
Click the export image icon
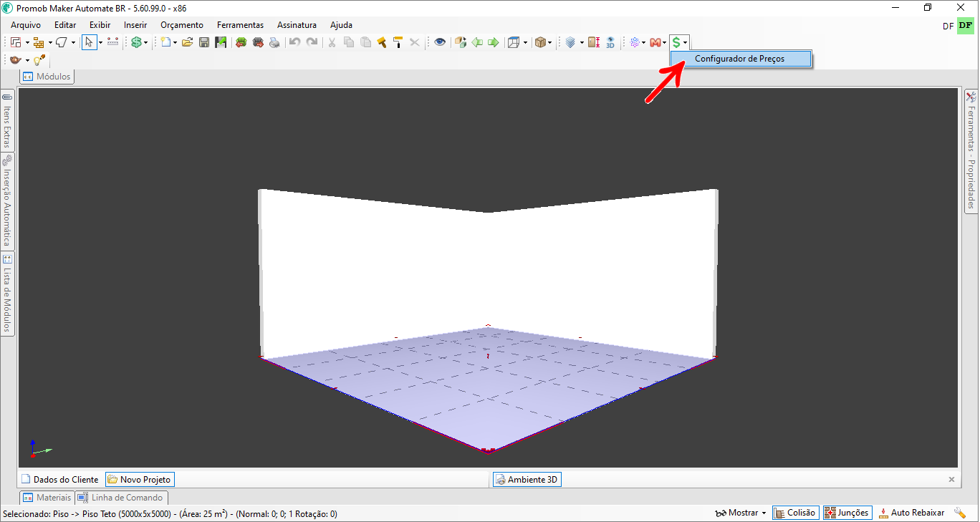click(221, 42)
